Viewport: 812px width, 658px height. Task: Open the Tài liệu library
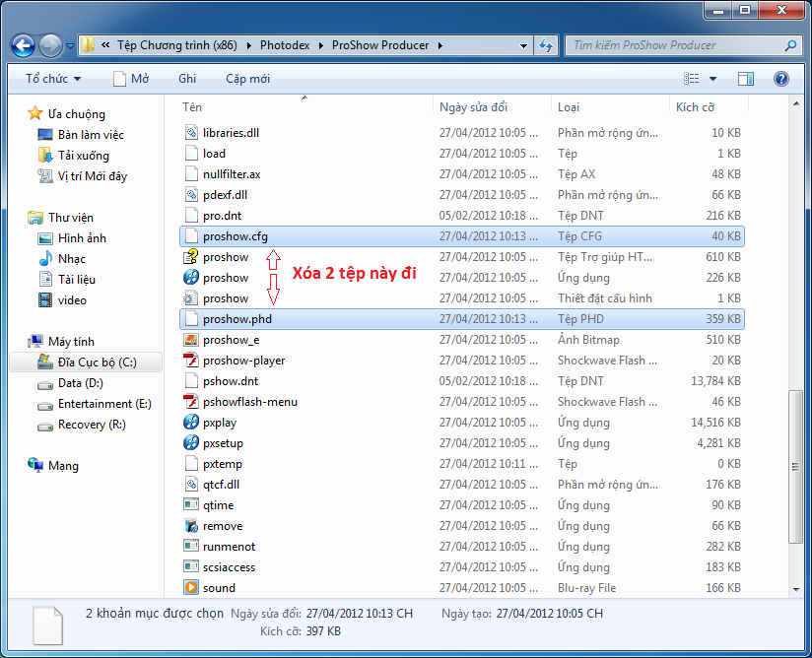pos(67,280)
